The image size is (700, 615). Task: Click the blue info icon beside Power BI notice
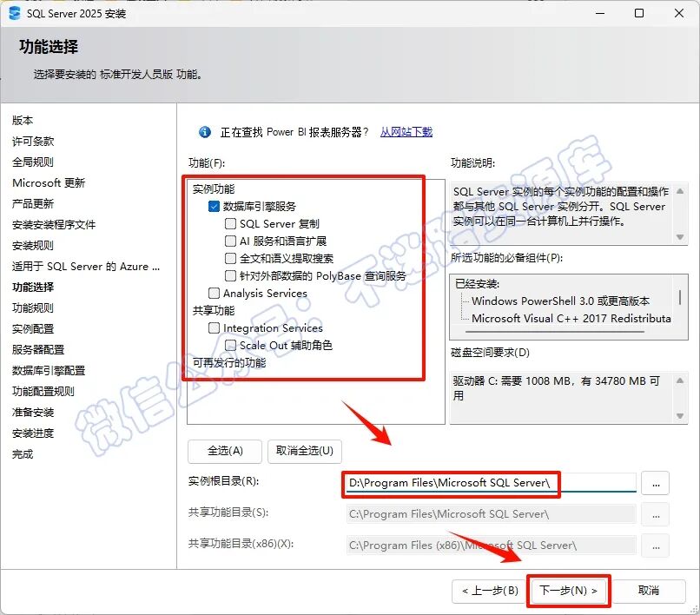205,132
